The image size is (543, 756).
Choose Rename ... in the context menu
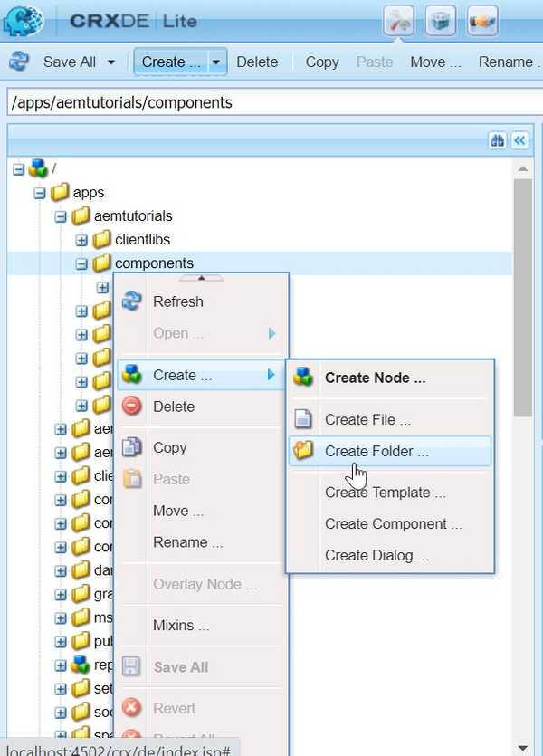(x=188, y=542)
